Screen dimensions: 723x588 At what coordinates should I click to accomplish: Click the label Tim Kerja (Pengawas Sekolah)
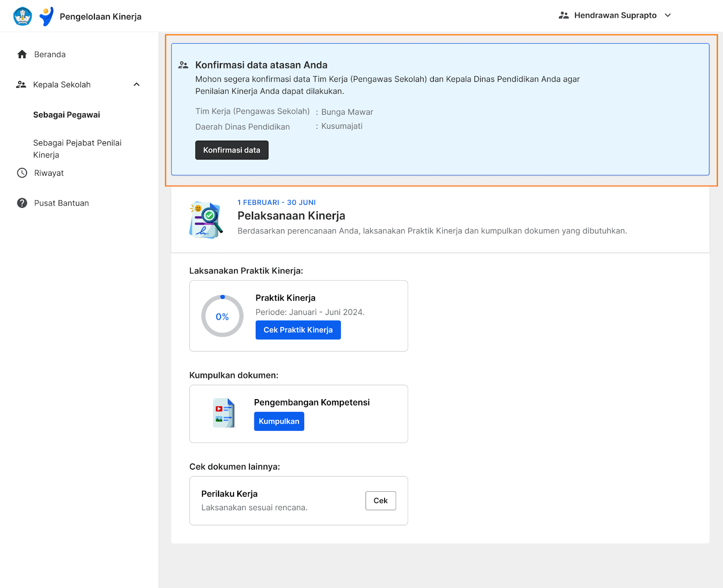click(253, 111)
